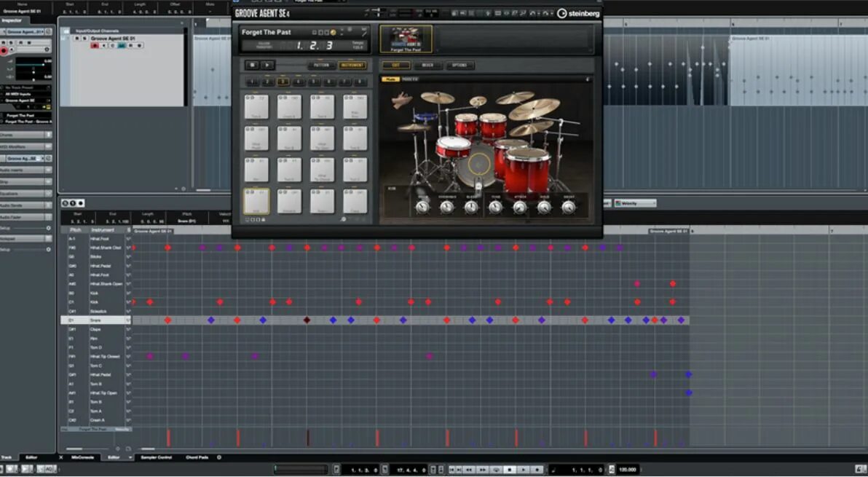
Task: Click the Tune knob
Action: (x=495, y=208)
